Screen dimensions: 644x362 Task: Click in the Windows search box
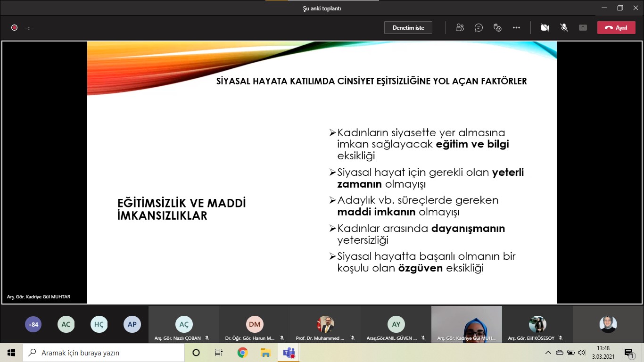(104, 353)
